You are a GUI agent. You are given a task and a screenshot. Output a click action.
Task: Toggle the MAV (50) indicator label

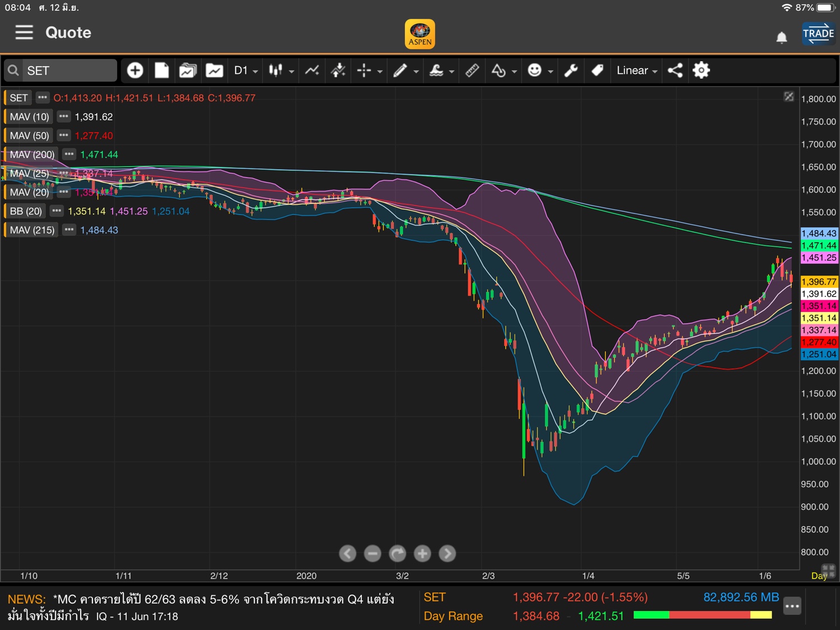click(29, 136)
